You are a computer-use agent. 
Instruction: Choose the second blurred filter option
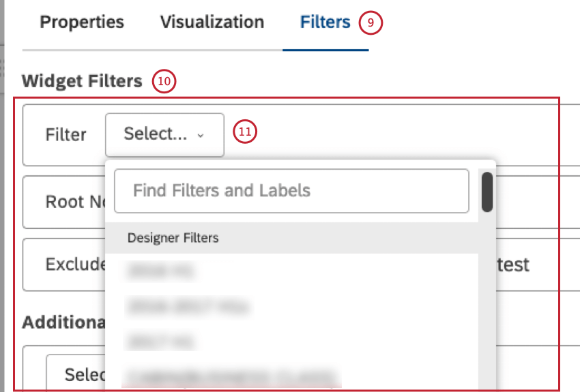pos(188,307)
